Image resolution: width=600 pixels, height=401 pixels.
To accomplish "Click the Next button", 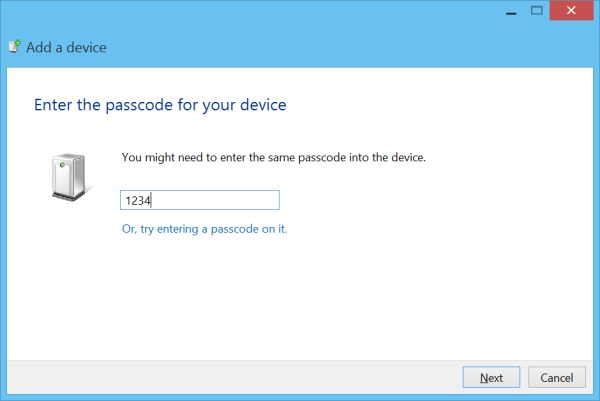I will tap(491, 377).
